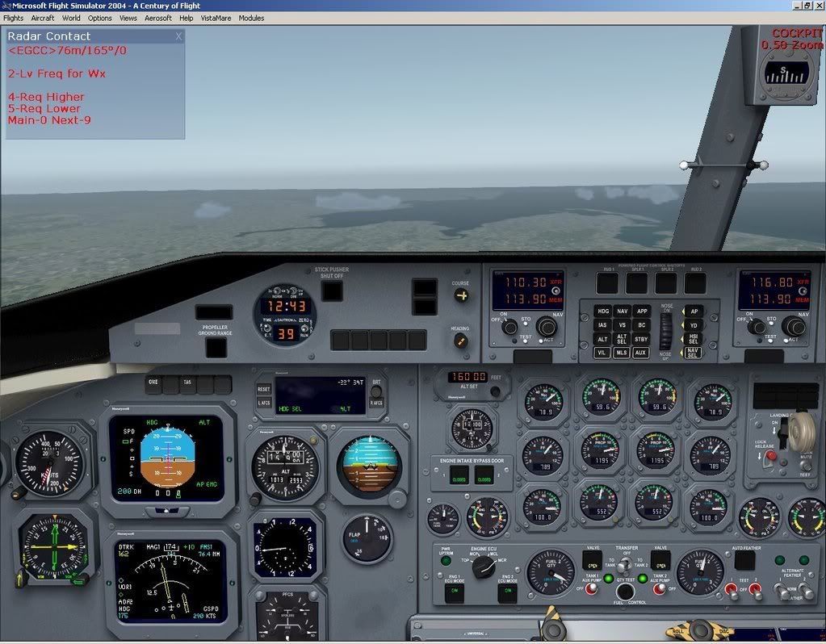The width and height of the screenshot is (826, 644).
Task: Adjust the COURSE knob
Action: (x=461, y=296)
